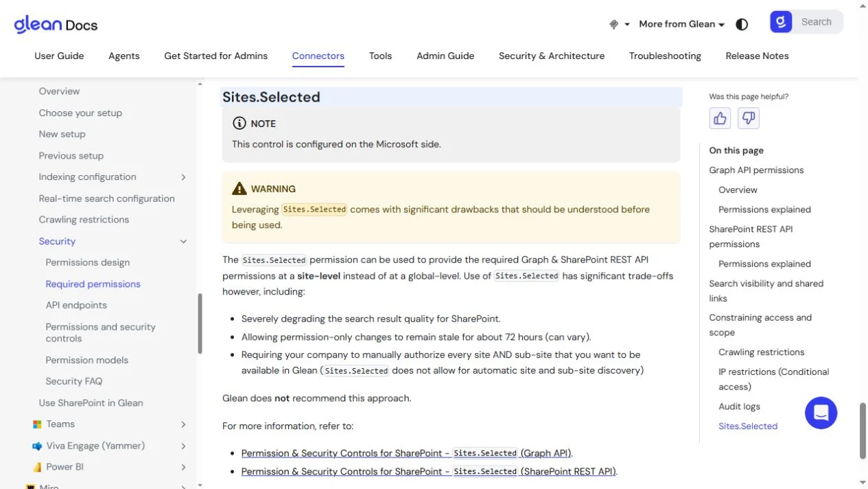Collapse the Security sidebar section
868x489 pixels.
(x=183, y=241)
